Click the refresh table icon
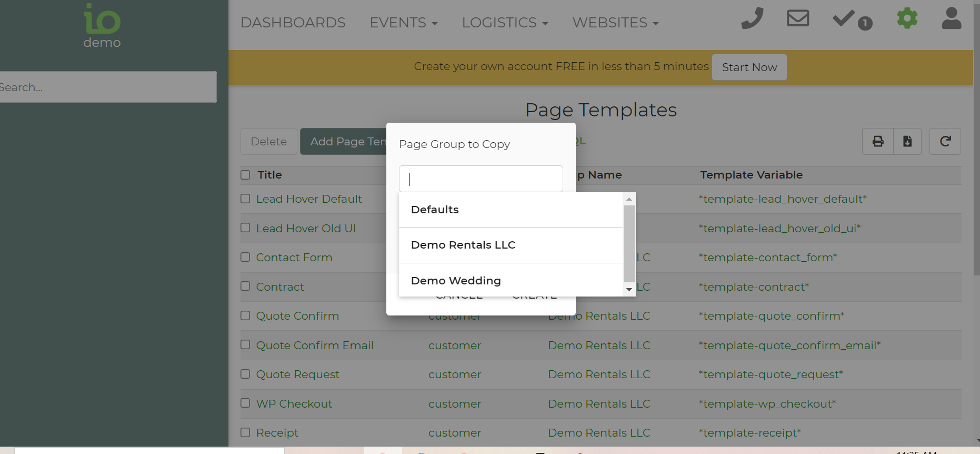 coord(945,141)
